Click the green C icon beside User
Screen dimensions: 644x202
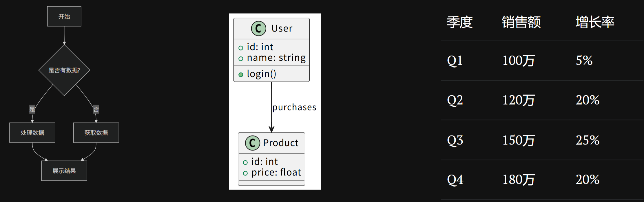click(258, 28)
